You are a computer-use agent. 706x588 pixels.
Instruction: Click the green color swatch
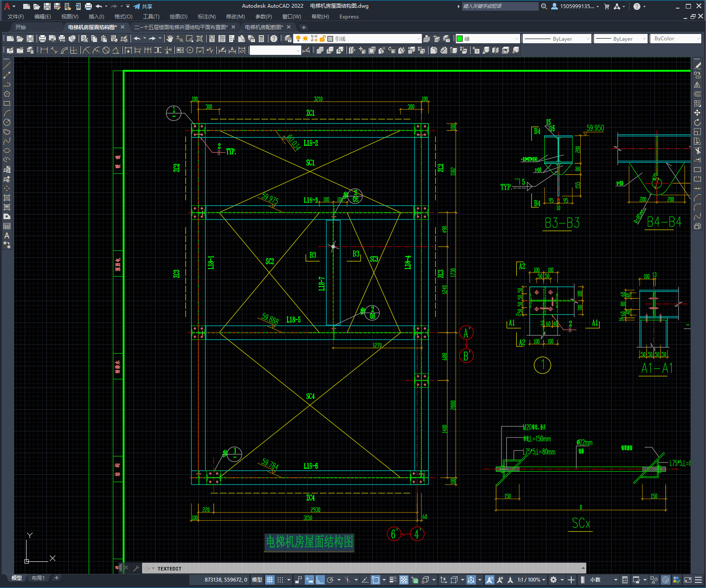point(460,39)
